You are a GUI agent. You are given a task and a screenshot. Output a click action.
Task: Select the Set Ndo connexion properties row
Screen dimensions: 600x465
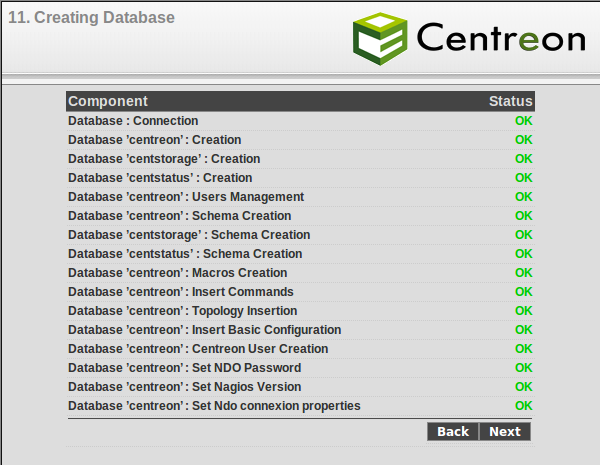pos(214,406)
